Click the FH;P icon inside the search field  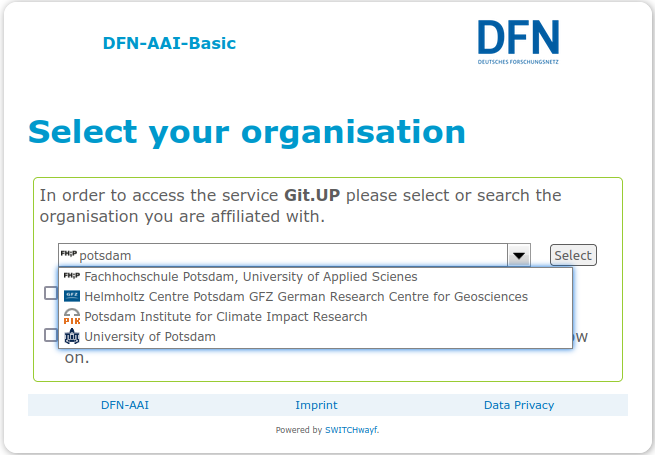69,254
